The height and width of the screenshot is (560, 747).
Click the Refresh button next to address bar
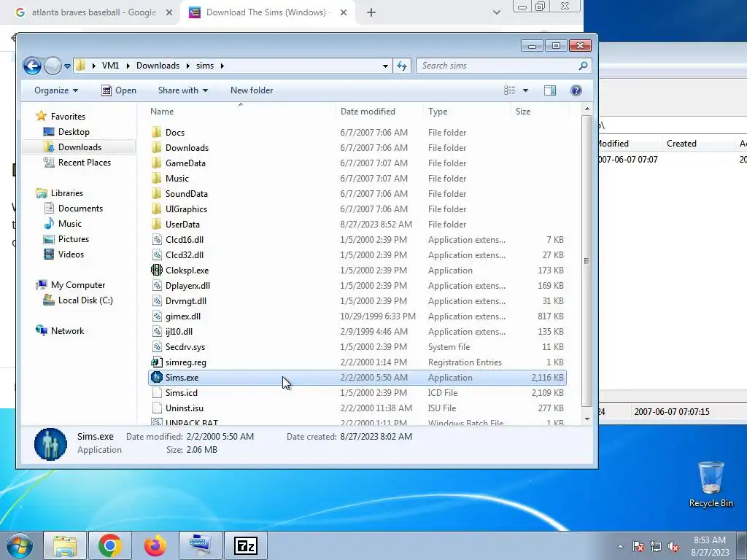click(402, 66)
